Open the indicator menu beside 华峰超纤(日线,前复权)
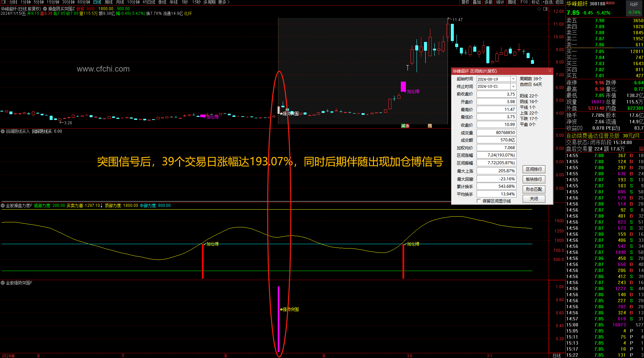This screenshot has height=358, width=644. [x=45, y=9]
